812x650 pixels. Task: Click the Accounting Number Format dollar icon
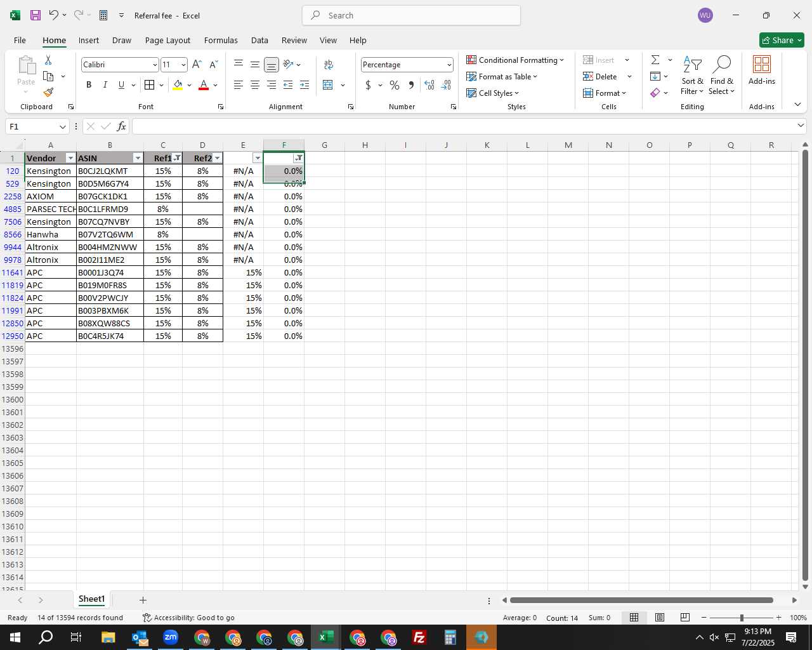coord(368,85)
